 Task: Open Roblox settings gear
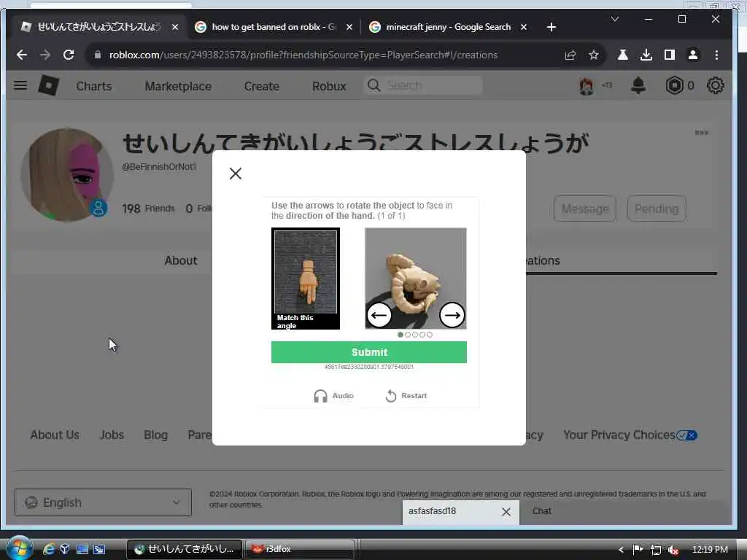pos(715,86)
